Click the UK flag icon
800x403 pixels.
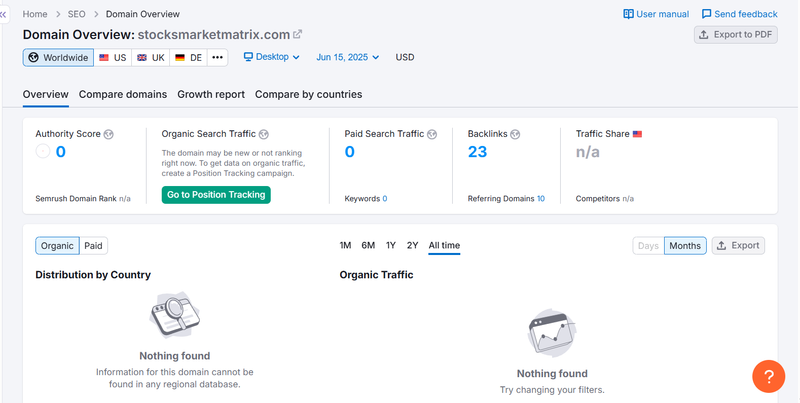[142, 58]
